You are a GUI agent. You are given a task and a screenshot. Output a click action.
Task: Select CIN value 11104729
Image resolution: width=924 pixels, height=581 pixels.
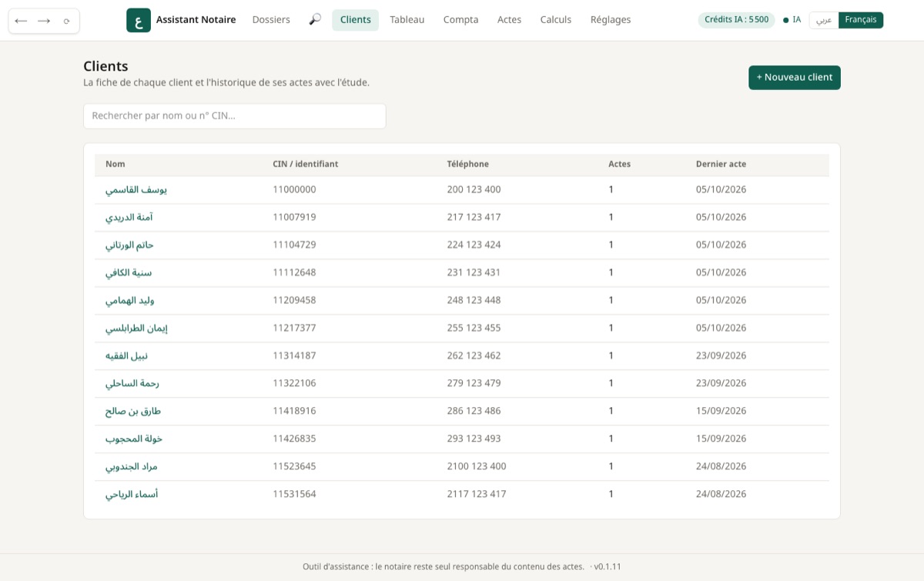[294, 245]
